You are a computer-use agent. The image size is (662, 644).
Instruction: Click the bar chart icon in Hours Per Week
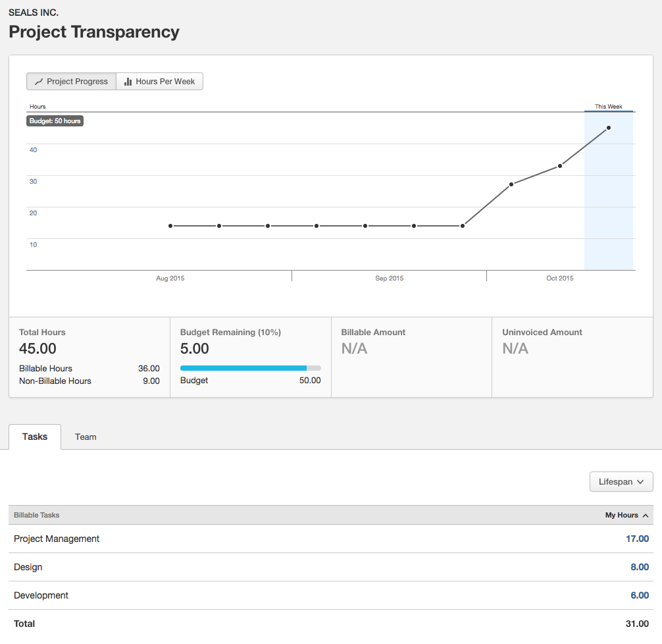[128, 82]
